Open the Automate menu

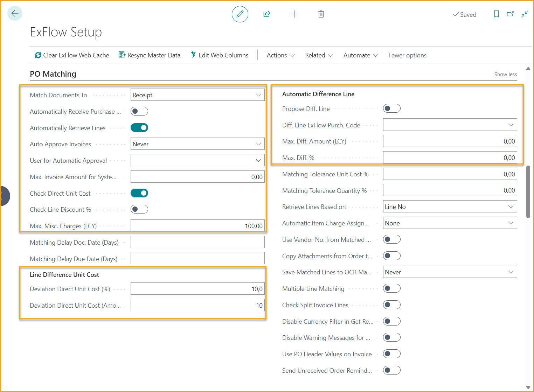361,55
